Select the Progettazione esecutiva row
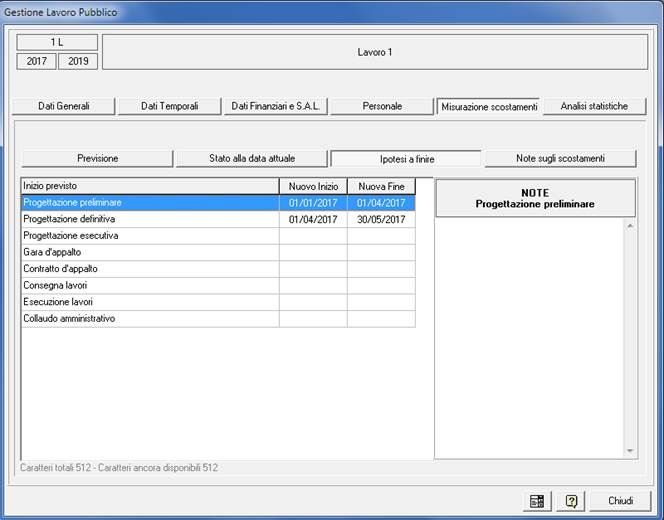664x520 pixels. [150, 236]
